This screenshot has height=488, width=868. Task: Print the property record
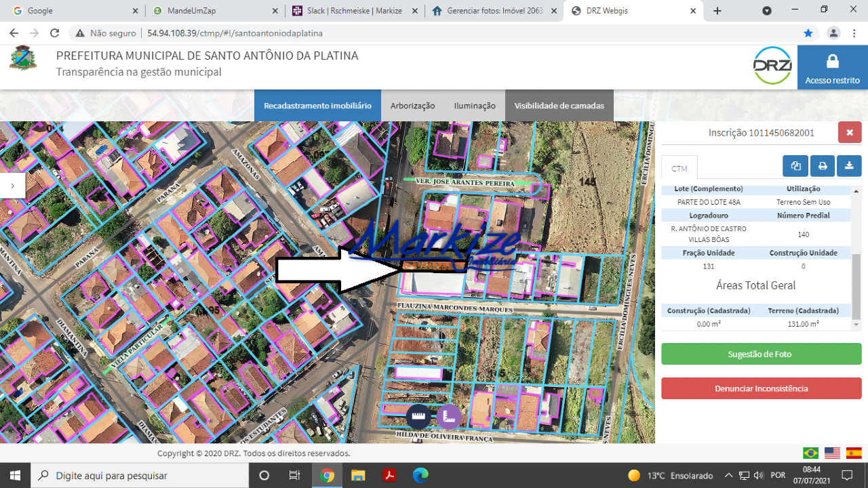(x=822, y=165)
